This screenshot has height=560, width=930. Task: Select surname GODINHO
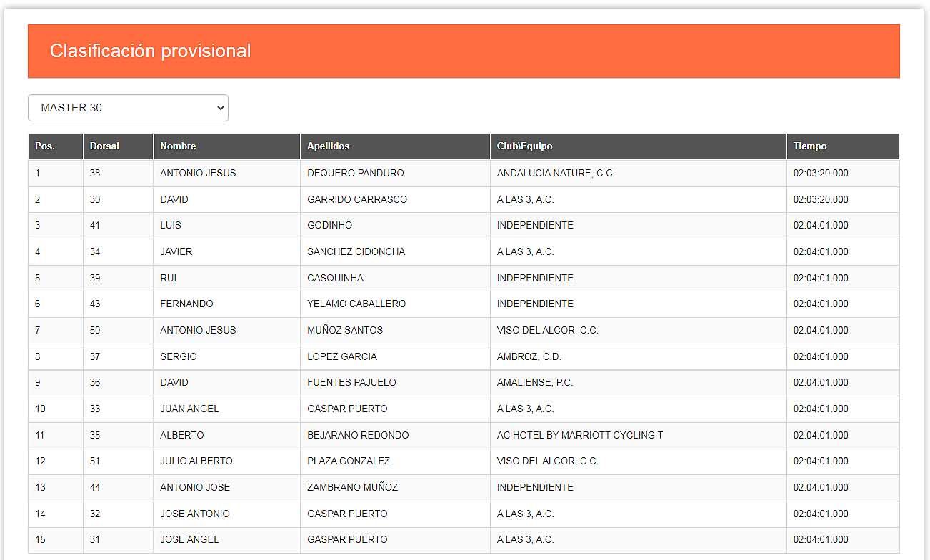(330, 225)
